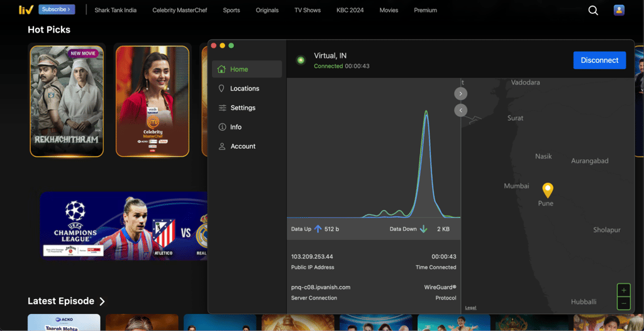Click the server name pnq-c08.ipvanish.com

click(x=320, y=288)
